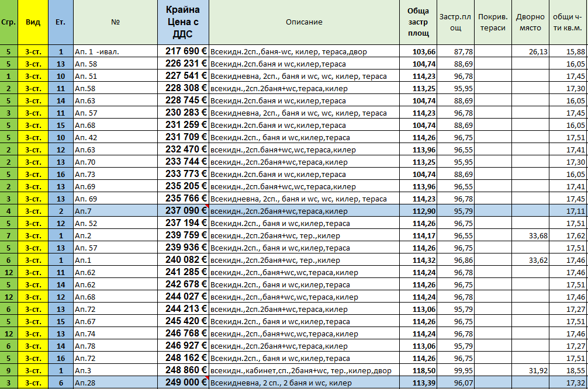
Task: Select description 'Всекидневна, 2 сп., 2 баня и wc, килер'
Action: click(304, 383)
